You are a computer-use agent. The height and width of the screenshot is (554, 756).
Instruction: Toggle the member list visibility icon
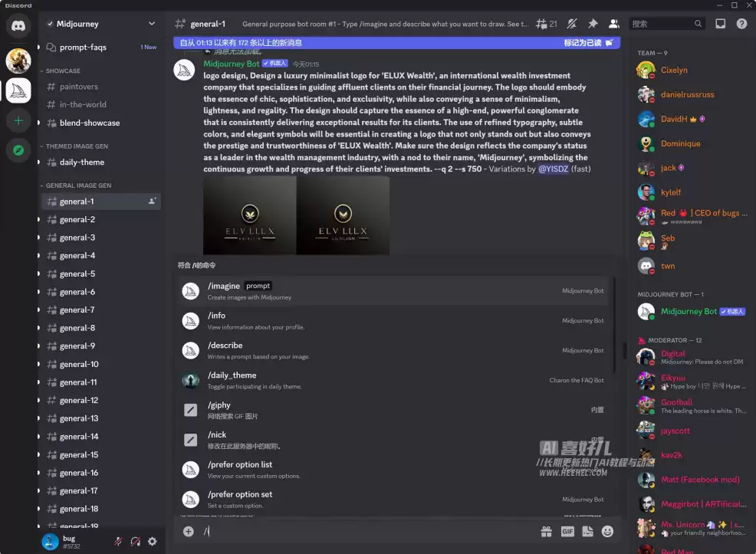click(x=613, y=24)
